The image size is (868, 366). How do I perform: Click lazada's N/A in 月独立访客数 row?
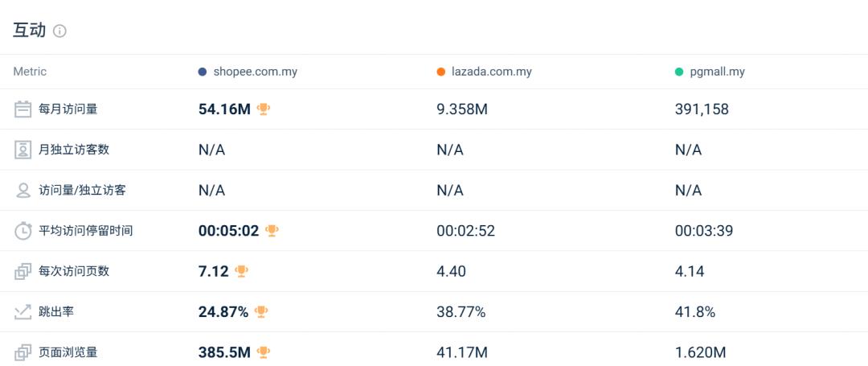coord(450,150)
